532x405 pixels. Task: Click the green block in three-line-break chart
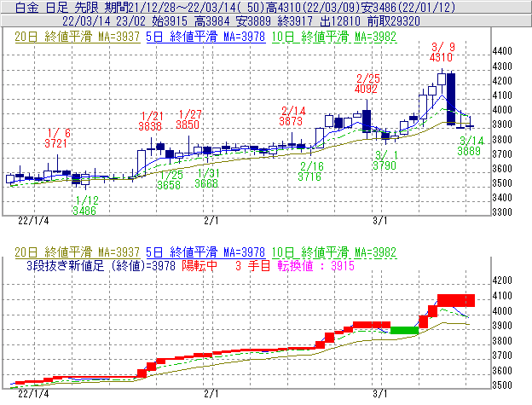404,330
